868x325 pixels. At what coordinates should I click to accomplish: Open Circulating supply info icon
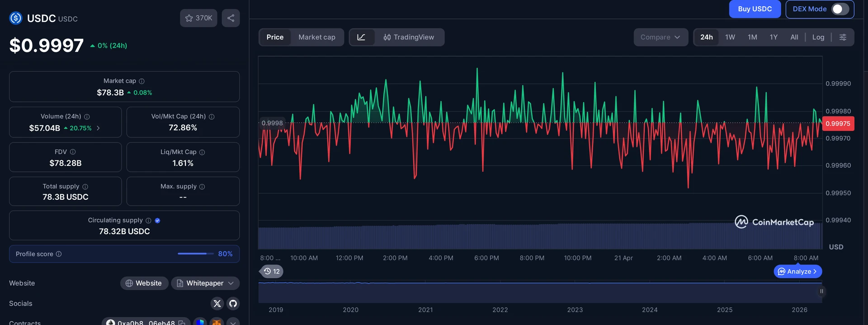click(148, 221)
